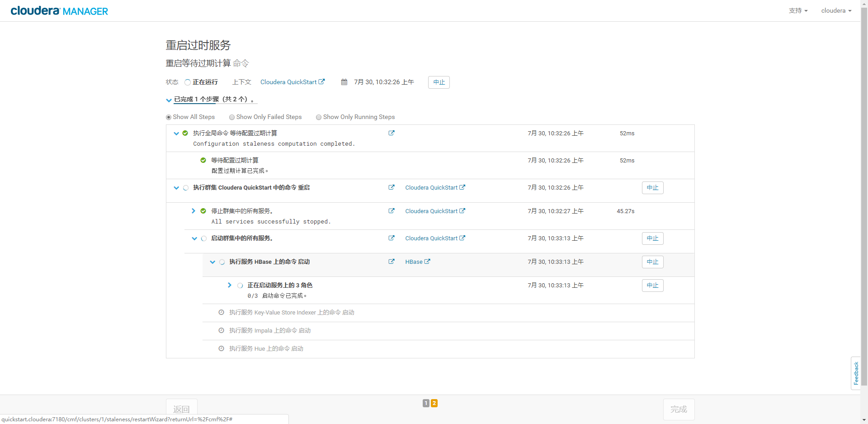
Task: Open details popout for 停止群集中的所有服务 step
Action: pyautogui.click(x=392, y=211)
